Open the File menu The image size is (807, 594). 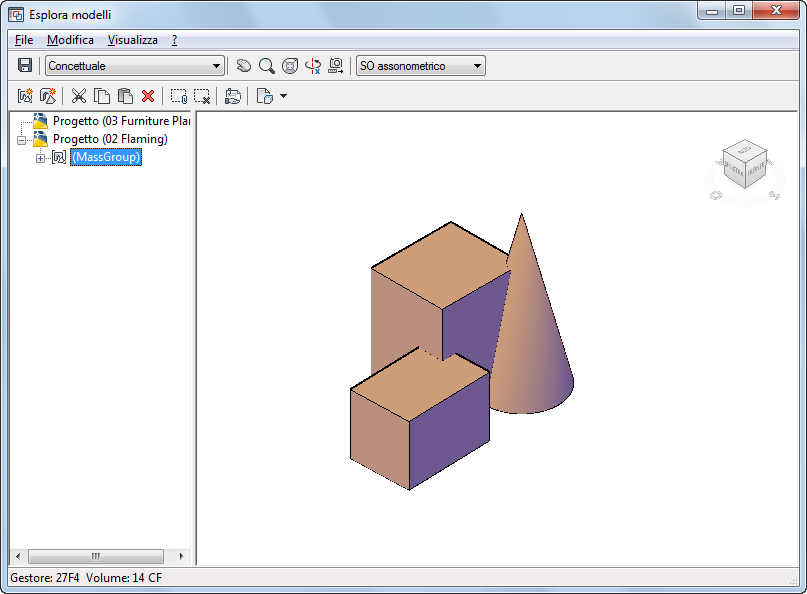coord(24,40)
